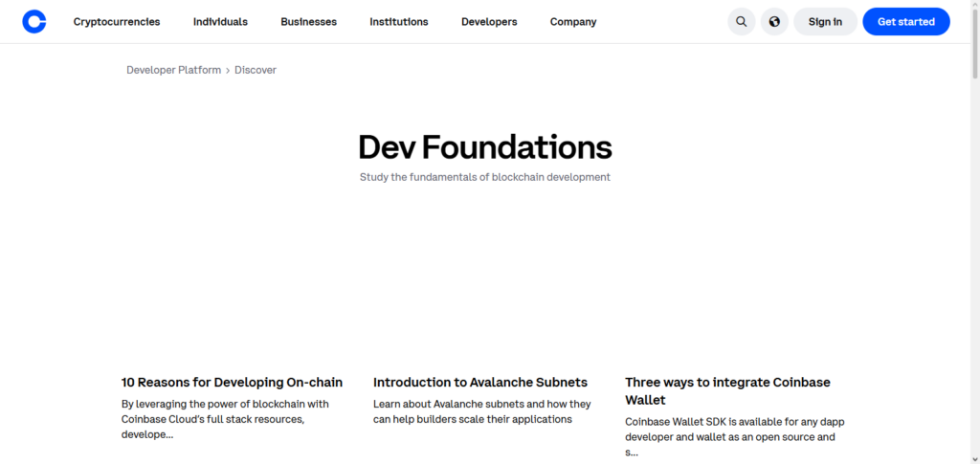This screenshot has width=980, height=464.
Task: Open 'Introduction to Avalanche Subnets' article
Action: tap(480, 382)
